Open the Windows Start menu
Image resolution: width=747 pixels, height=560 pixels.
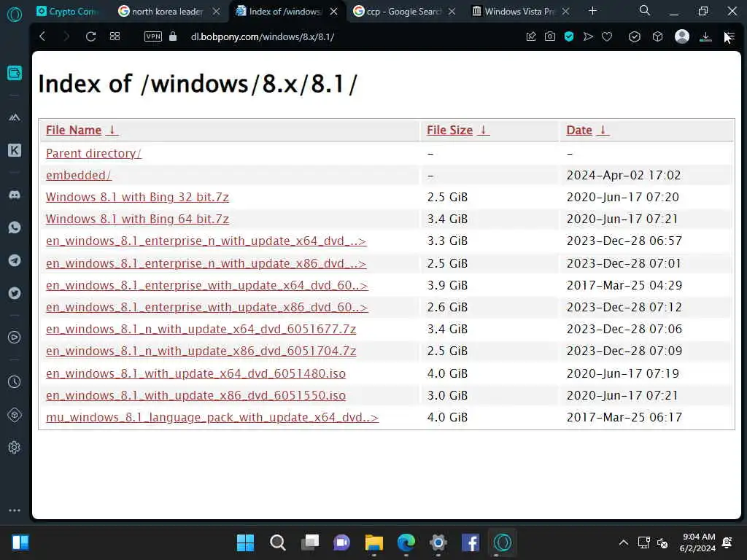[x=245, y=542]
